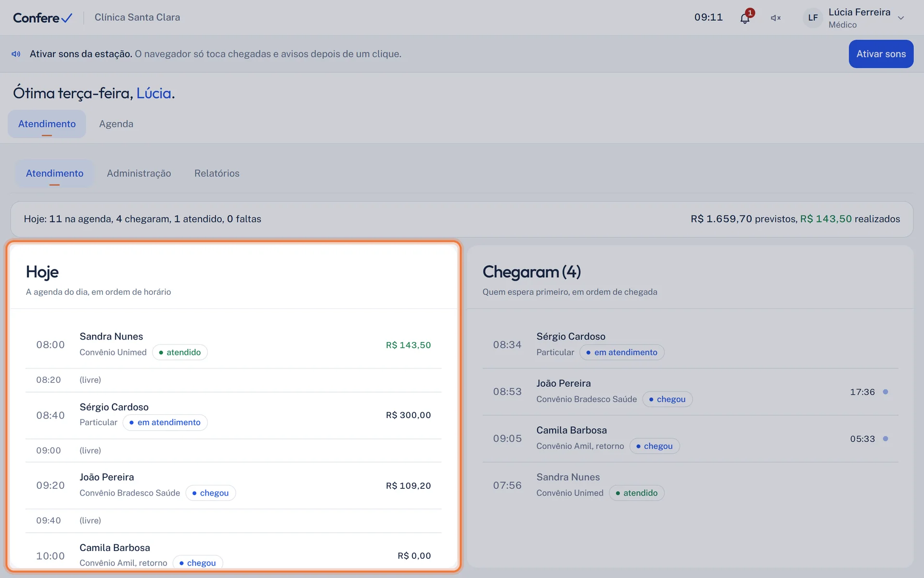
Task: Click chegou badge on Camila Barbosa 09:05
Action: 654,446
